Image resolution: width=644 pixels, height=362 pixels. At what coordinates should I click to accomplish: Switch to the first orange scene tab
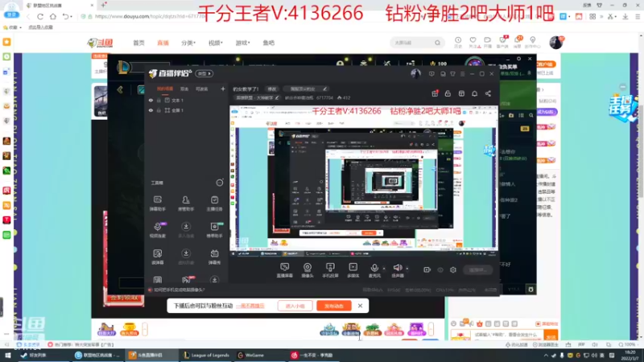[165, 88]
